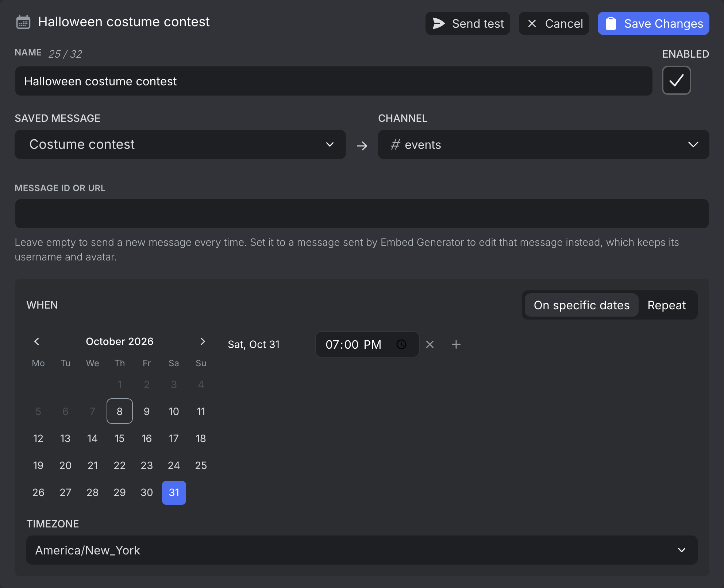Go to previous month in calendar

(36, 341)
